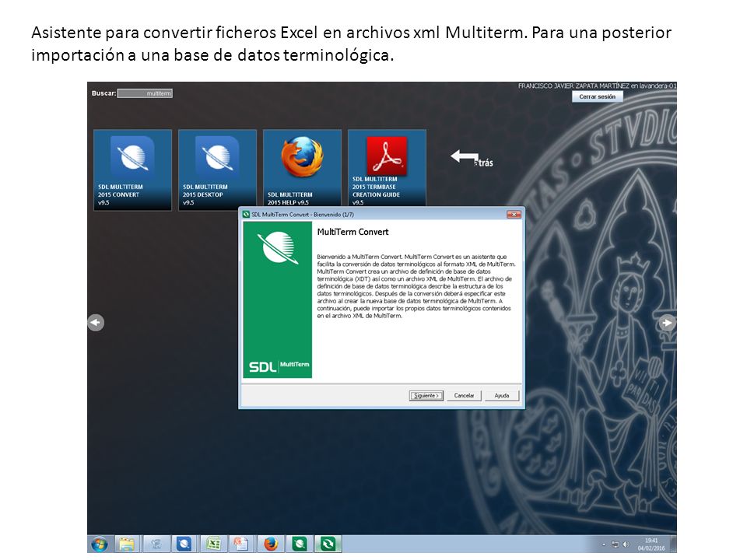Open the SDL MultiTerm 2015 Convert tile
Screen dimensions: 747x560
click(132, 170)
